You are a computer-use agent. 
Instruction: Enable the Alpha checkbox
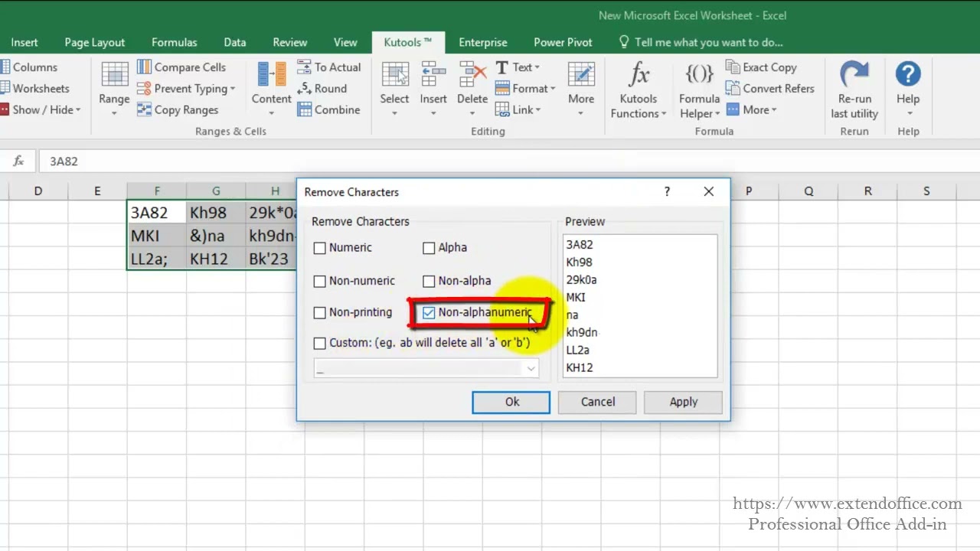coord(429,248)
